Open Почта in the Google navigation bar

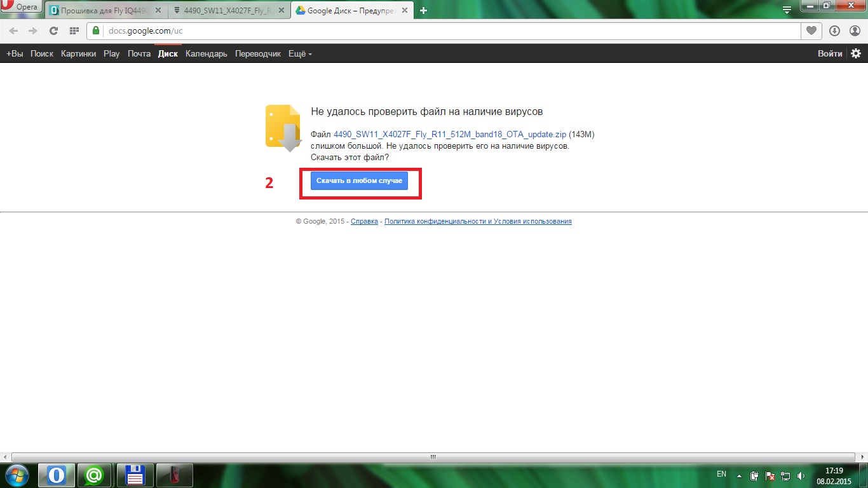[139, 54]
